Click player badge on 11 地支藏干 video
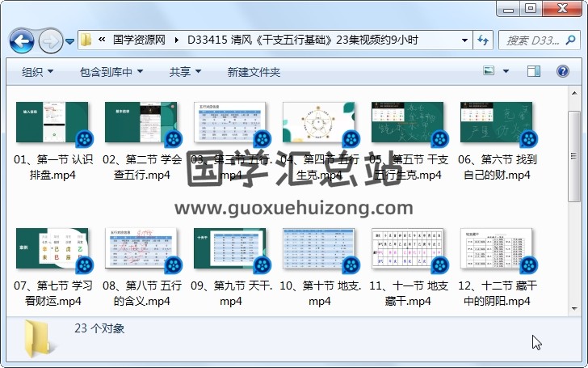Screen dimensions: 588x368 click(x=440, y=266)
